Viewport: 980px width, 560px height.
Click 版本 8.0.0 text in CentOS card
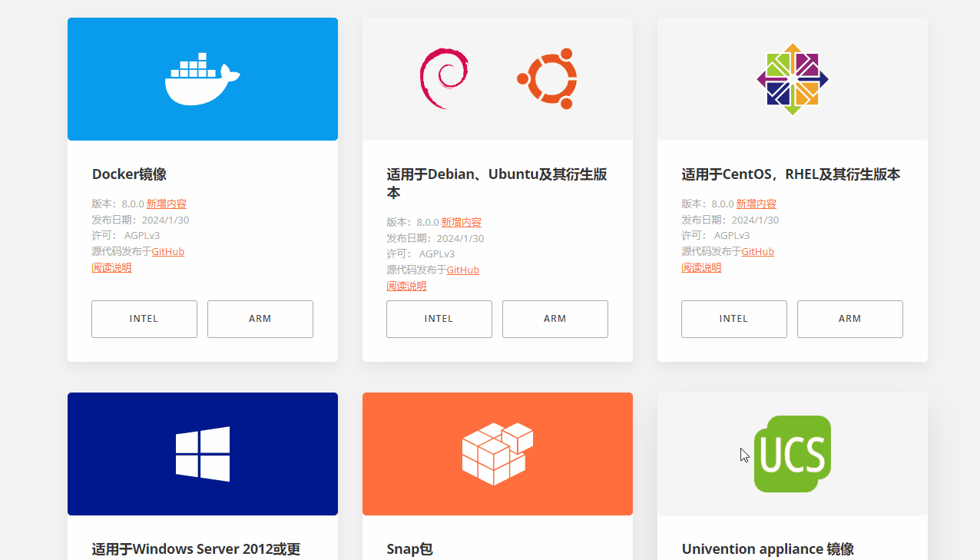708,204
